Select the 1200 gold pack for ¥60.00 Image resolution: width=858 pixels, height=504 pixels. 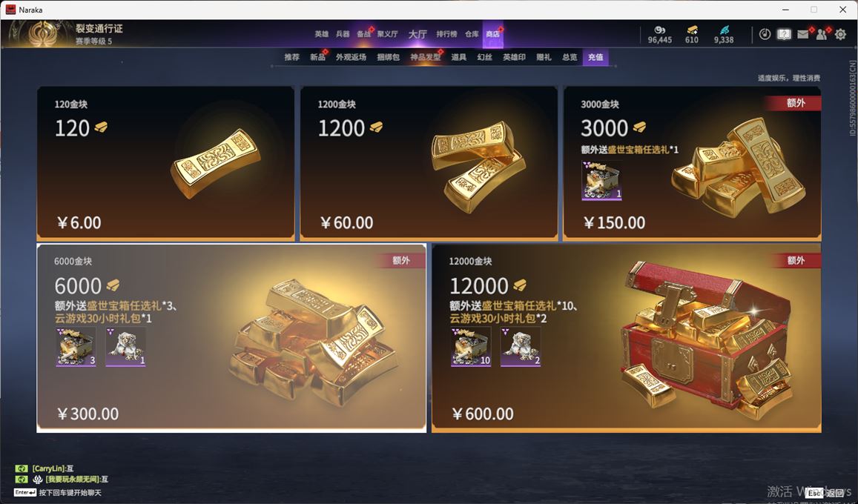[x=429, y=164]
